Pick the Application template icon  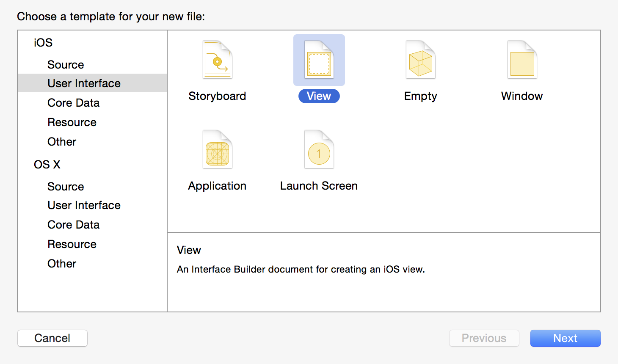point(217,149)
